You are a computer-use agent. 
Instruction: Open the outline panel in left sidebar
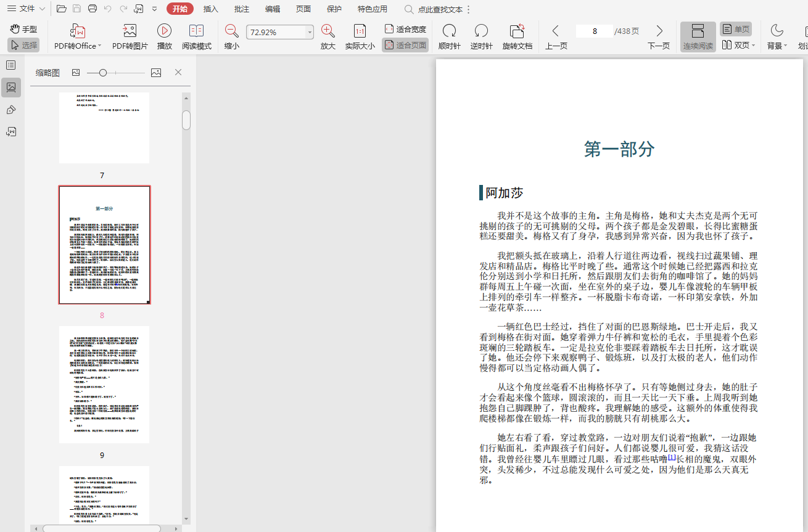[11, 65]
